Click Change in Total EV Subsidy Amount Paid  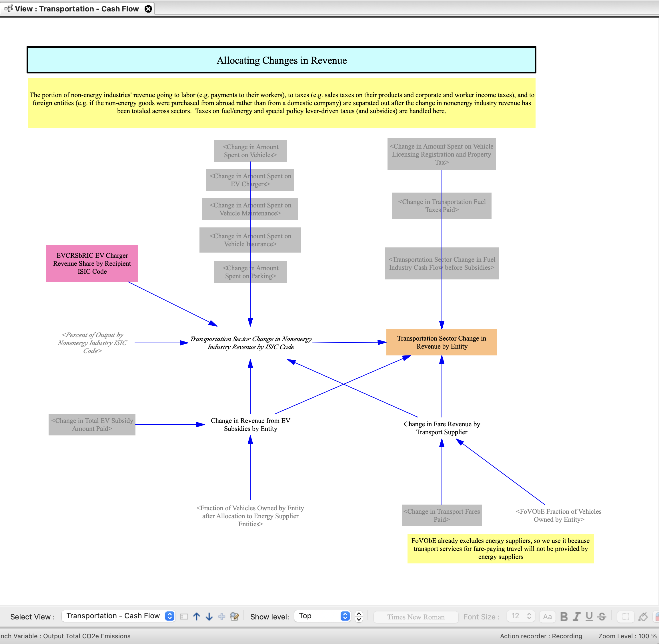(92, 425)
